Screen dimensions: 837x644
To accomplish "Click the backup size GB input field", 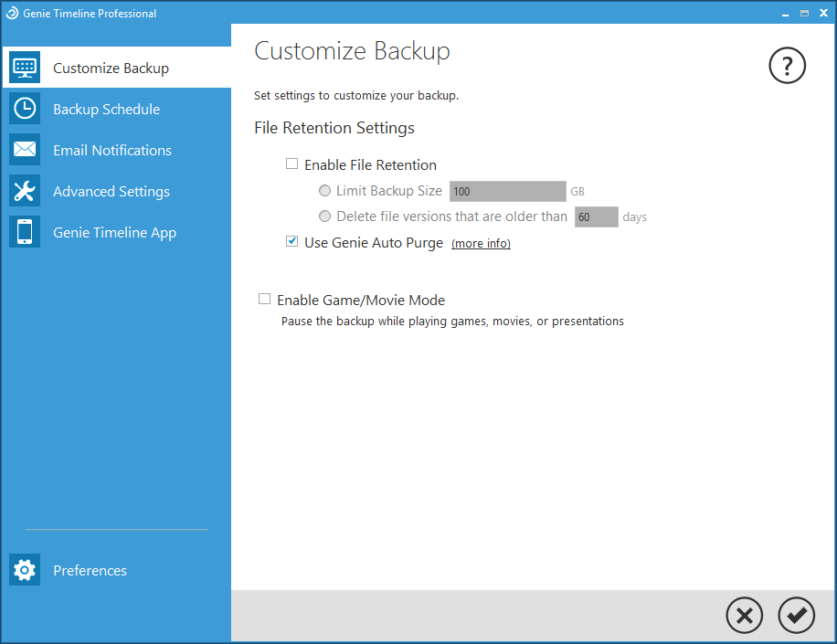I will click(x=507, y=191).
